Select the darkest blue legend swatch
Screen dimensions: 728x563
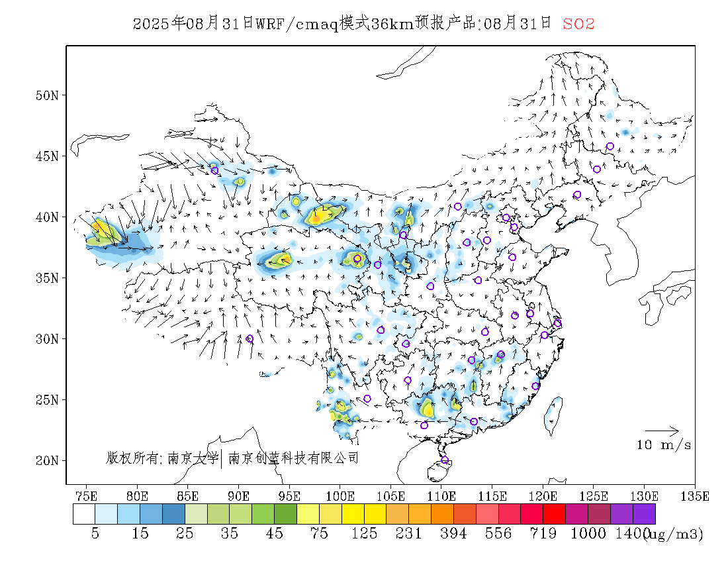[x=173, y=514]
